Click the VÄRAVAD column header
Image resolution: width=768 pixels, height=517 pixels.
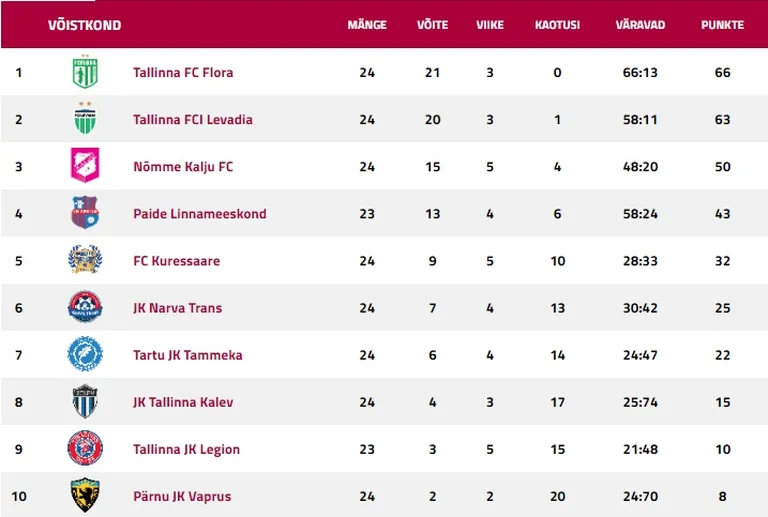point(640,25)
